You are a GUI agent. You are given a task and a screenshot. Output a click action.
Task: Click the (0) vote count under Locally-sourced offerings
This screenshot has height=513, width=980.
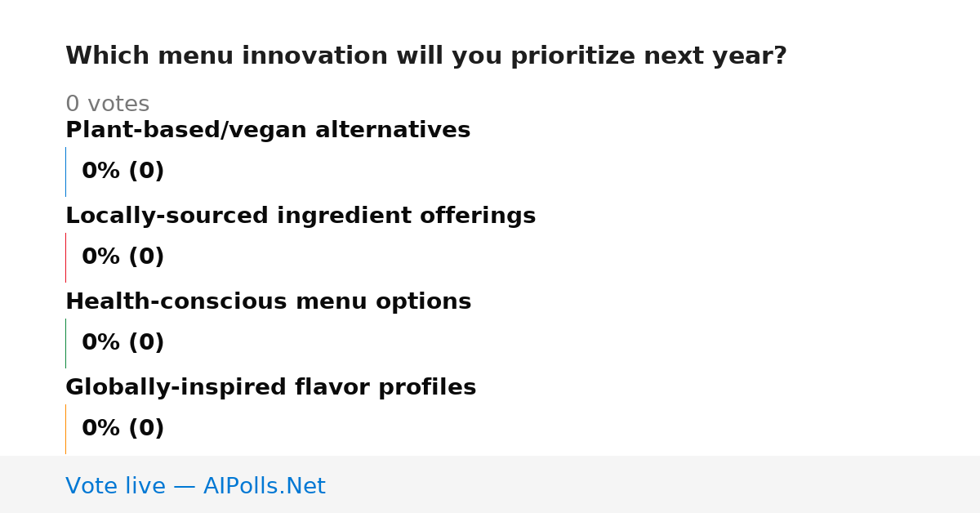147,257
